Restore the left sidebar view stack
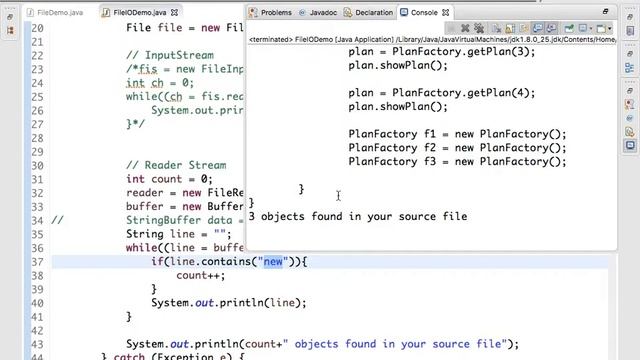This screenshot has height=360, width=640. (x=10, y=17)
